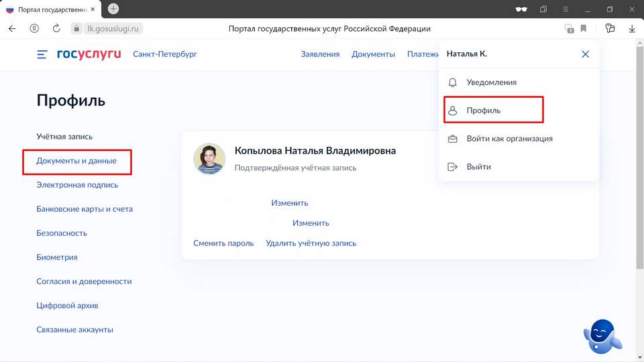
Task: Choose Войти как организация option
Action: (x=509, y=139)
